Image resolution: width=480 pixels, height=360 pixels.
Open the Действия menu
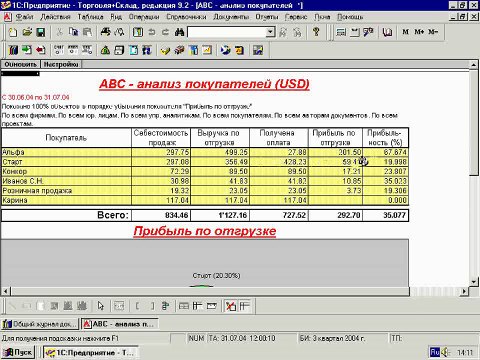point(55,17)
